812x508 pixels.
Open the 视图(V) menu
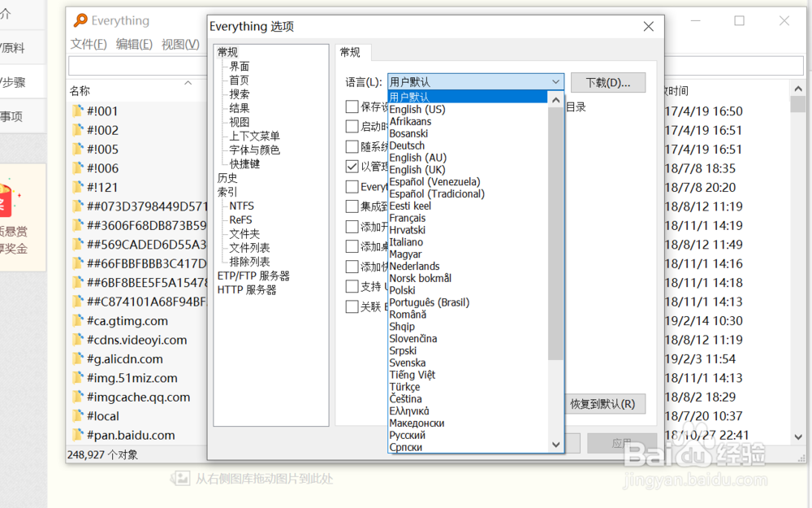pyautogui.click(x=180, y=44)
